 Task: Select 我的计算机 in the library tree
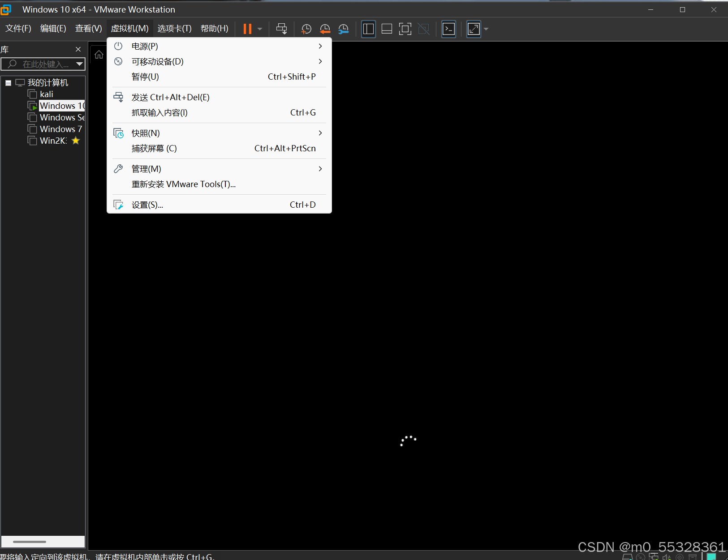[x=48, y=82]
